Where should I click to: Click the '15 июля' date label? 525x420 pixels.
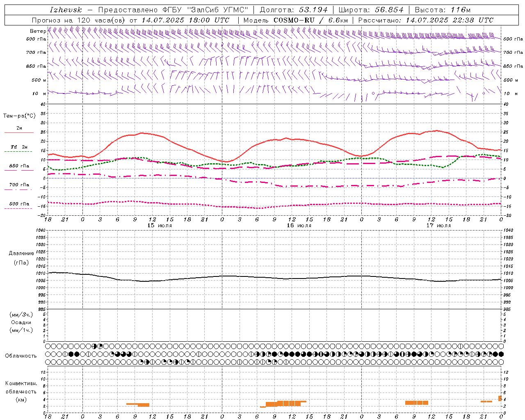click(x=160, y=226)
